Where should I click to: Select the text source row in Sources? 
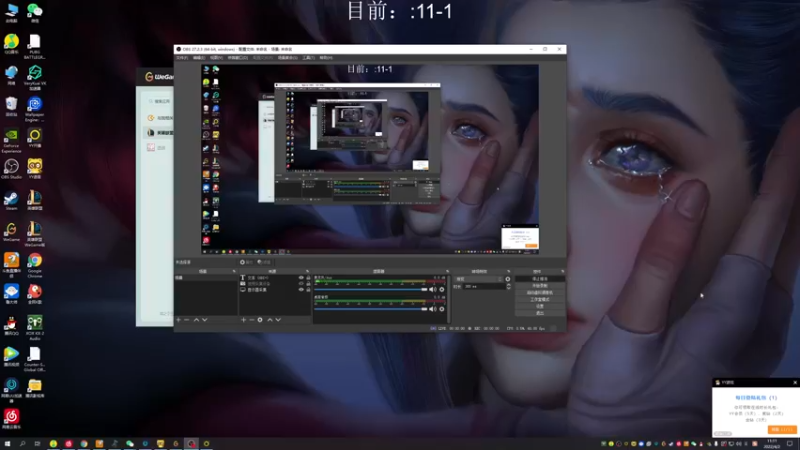(x=274, y=278)
